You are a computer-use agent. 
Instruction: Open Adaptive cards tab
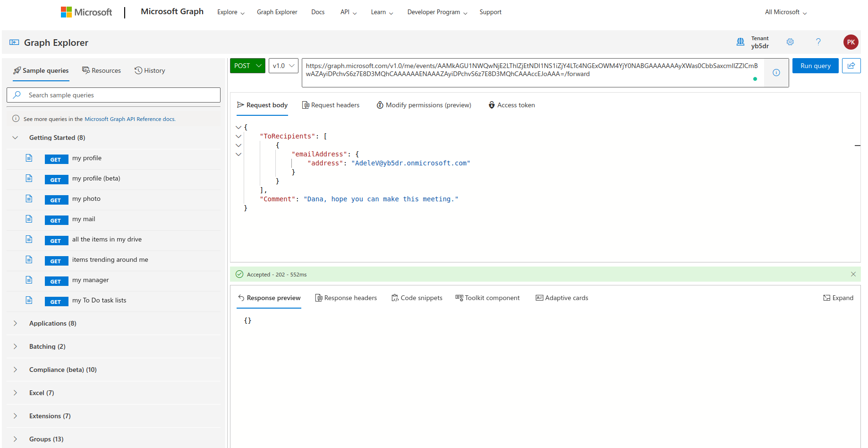[x=562, y=298]
